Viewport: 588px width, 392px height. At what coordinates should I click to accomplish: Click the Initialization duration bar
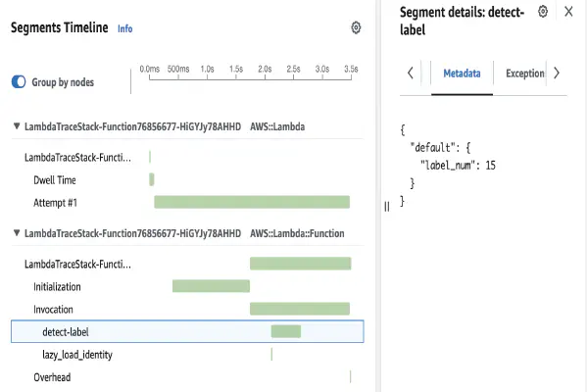coord(211,286)
